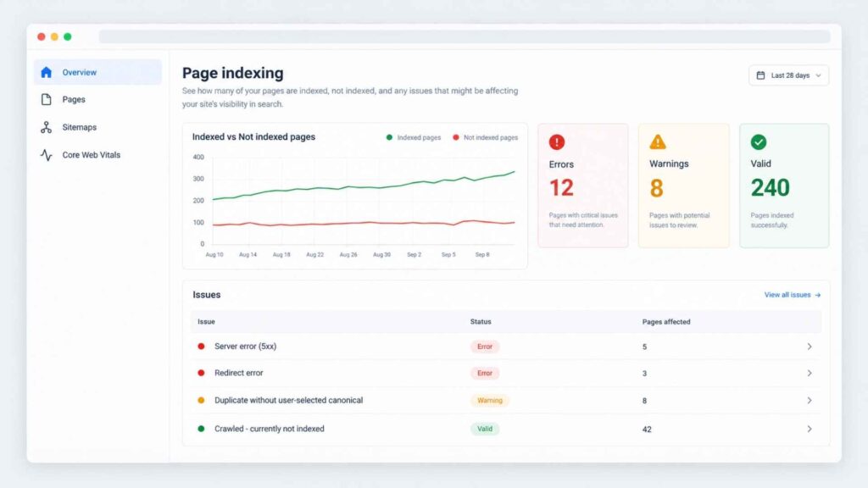This screenshot has width=868, height=488.
Task: Click the green Valid checkmark icon
Action: pos(759,142)
